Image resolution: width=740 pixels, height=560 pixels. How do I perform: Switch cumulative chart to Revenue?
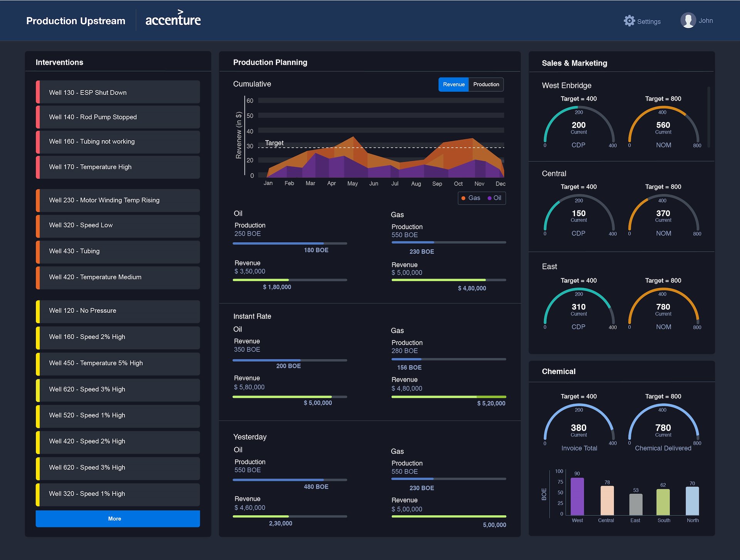pos(454,84)
